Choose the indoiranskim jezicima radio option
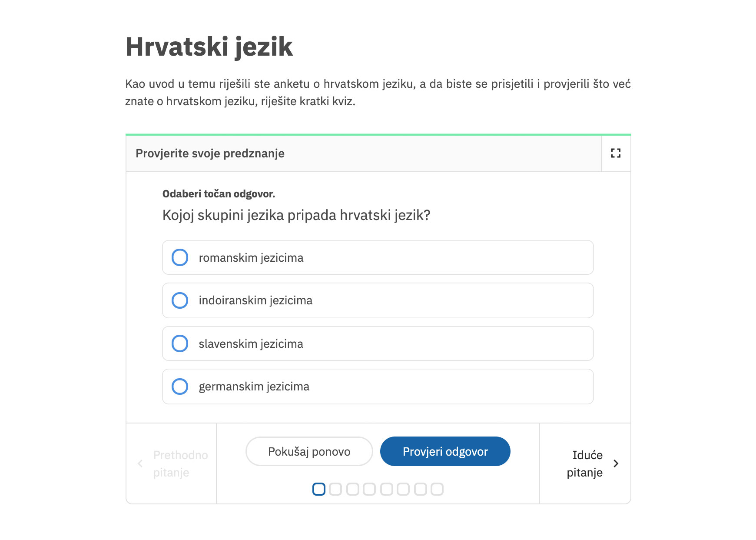The image size is (756, 540). (x=180, y=300)
